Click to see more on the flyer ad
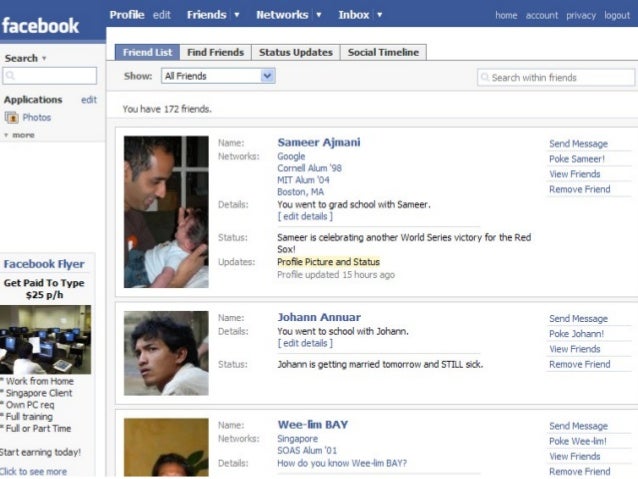The image size is (638, 479). click(33, 472)
